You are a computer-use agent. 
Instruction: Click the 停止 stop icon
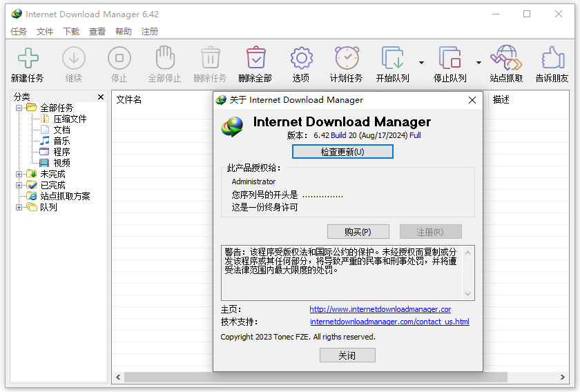click(119, 58)
